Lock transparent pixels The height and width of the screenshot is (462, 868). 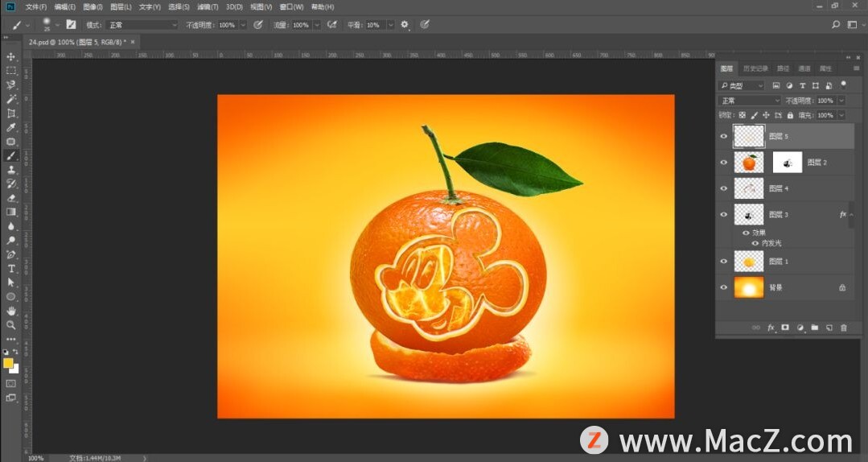click(743, 115)
